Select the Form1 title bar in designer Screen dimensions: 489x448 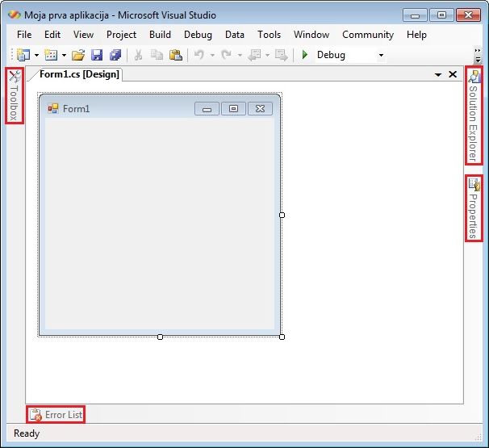[x=160, y=108]
